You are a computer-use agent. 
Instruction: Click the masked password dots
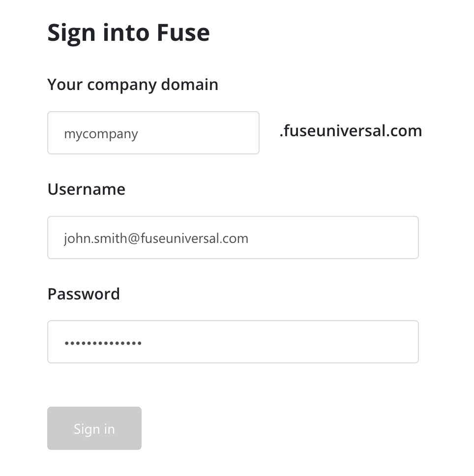point(103,343)
